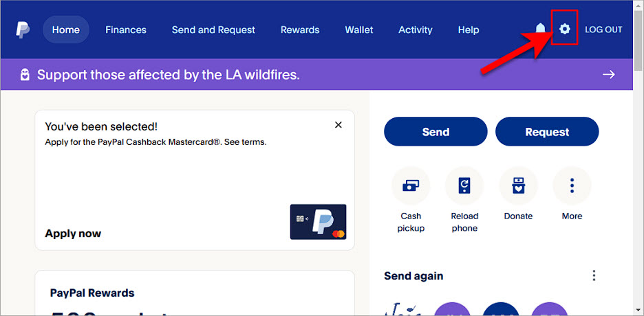The image size is (644, 316).
Task: Click the Donate label
Action: click(518, 216)
